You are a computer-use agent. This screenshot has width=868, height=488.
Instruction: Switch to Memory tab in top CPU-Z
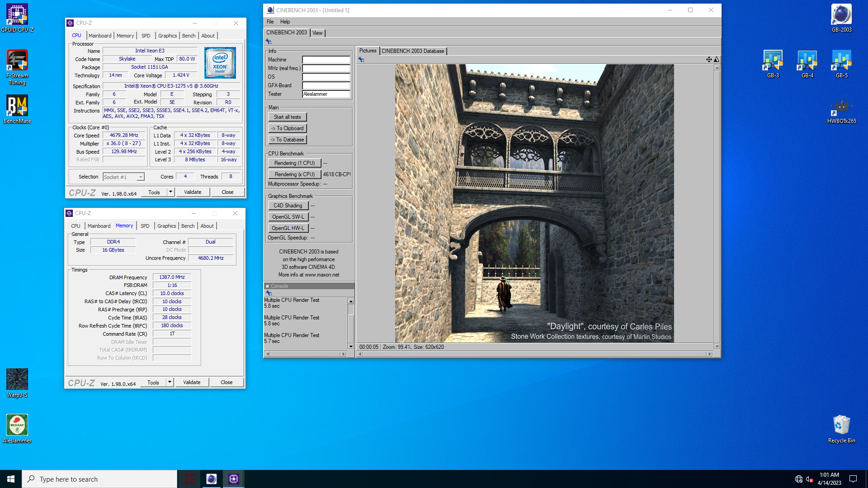(x=125, y=36)
